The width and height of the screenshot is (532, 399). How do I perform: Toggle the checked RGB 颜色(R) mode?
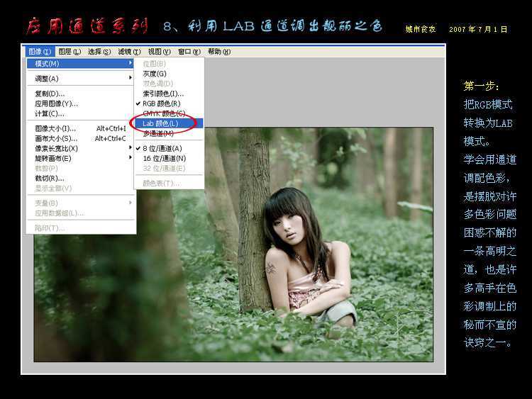(x=169, y=103)
